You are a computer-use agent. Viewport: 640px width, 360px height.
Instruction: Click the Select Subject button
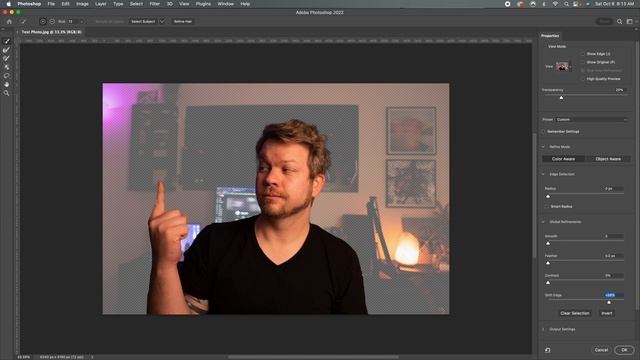point(143,21)
